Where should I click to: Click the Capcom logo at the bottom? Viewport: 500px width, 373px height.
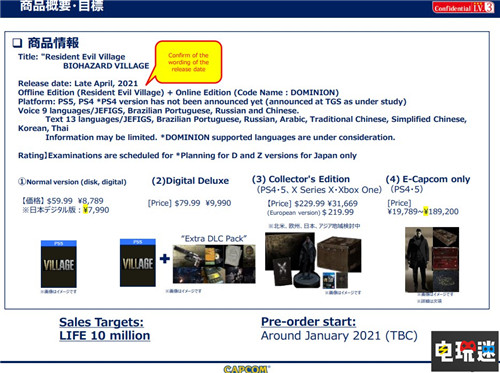pyautogui.click(x=246, y=369)
